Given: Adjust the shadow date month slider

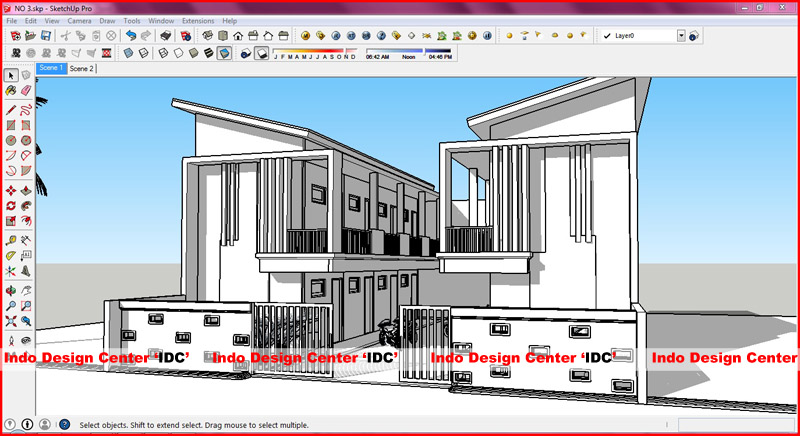Looking at the screenshot, I should click(315, 51).
